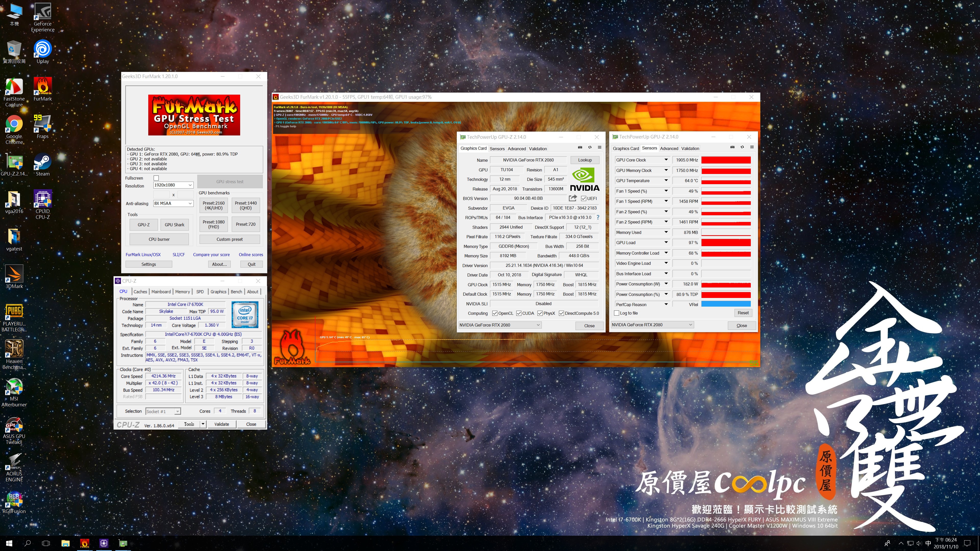Viewport: 980px width, 551px height.
Task: Open the Advanced tab in GPU-Z Graphics Card window
Action: click(x=517, y=149)
